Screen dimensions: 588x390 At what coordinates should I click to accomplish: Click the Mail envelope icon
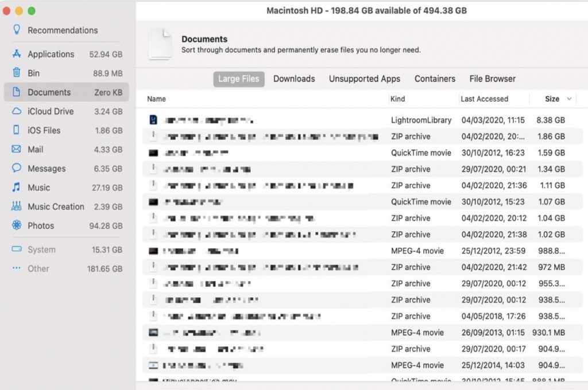17,149
